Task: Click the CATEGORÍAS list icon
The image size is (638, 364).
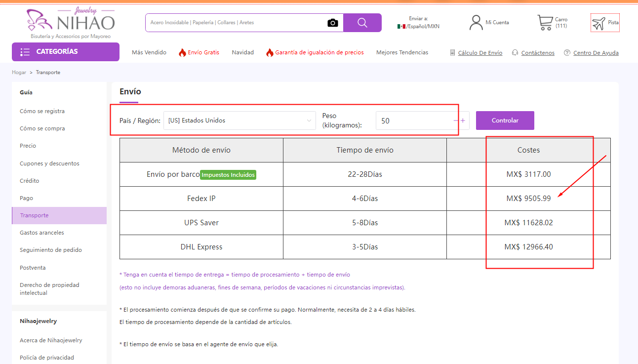Action: coord(25,52)
